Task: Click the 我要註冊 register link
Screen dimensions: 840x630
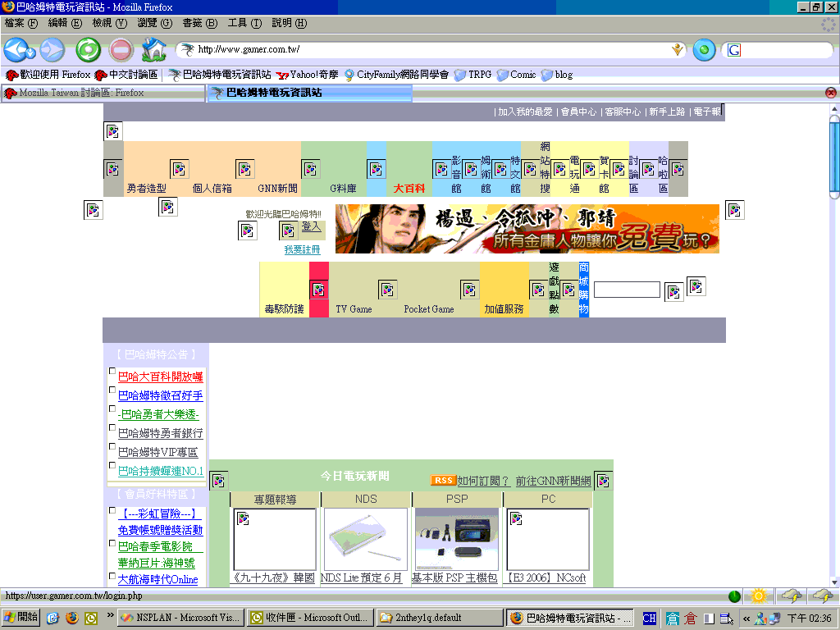Action: (302, 249)
